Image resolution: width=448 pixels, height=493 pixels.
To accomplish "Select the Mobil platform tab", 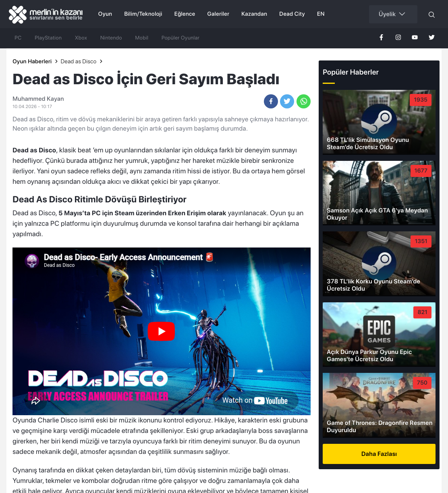I will coord(142,37).
